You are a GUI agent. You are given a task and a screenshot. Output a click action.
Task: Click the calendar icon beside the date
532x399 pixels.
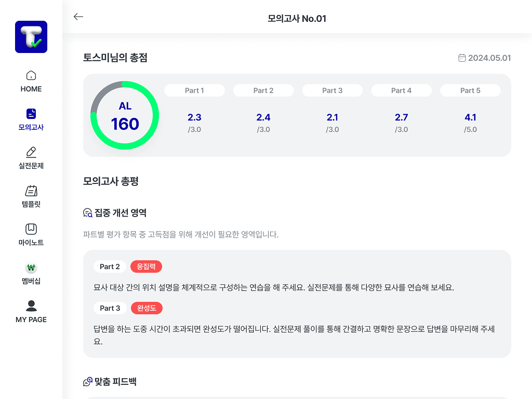pos(462,58)
